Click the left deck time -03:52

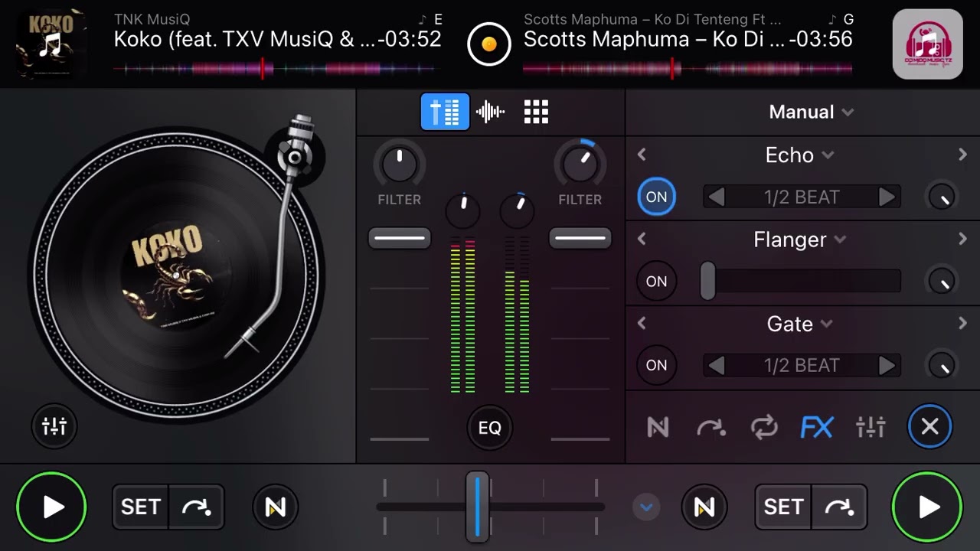410,40
